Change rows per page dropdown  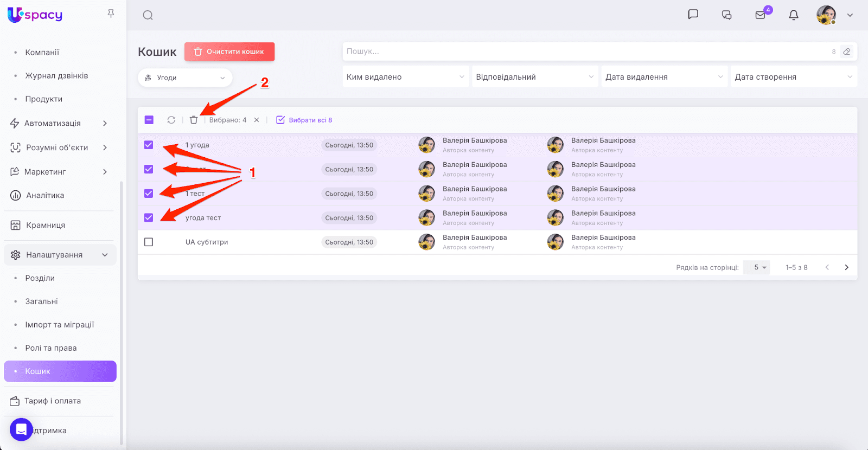[756, 267]
